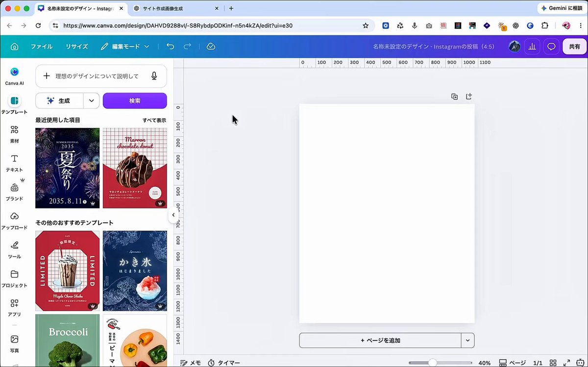Collapse the side panel with arrow handle

click(173, 215)
